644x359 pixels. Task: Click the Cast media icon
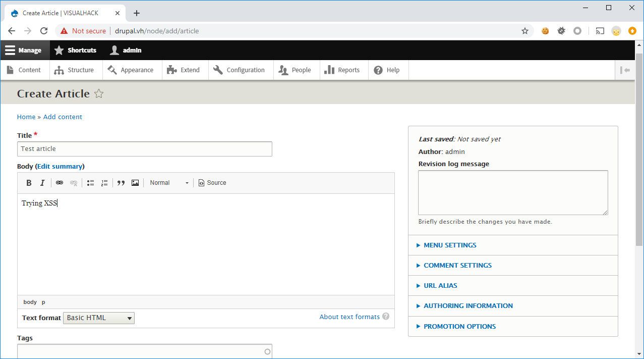tap(600, 31)
